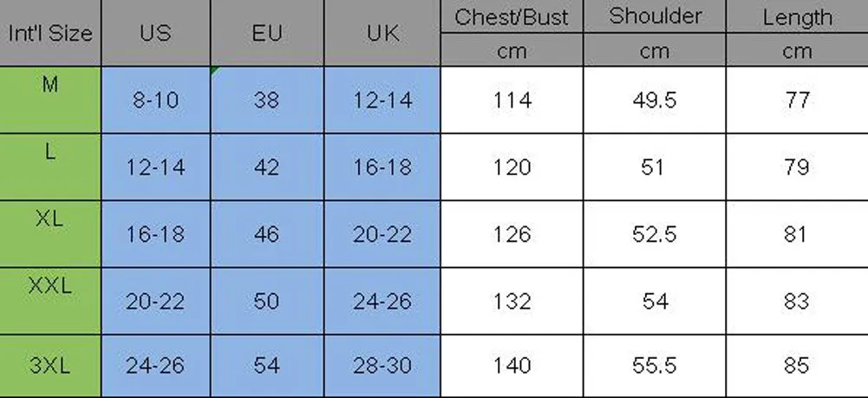Click the US column header
The image size is (868, 398).
point(155,33)
